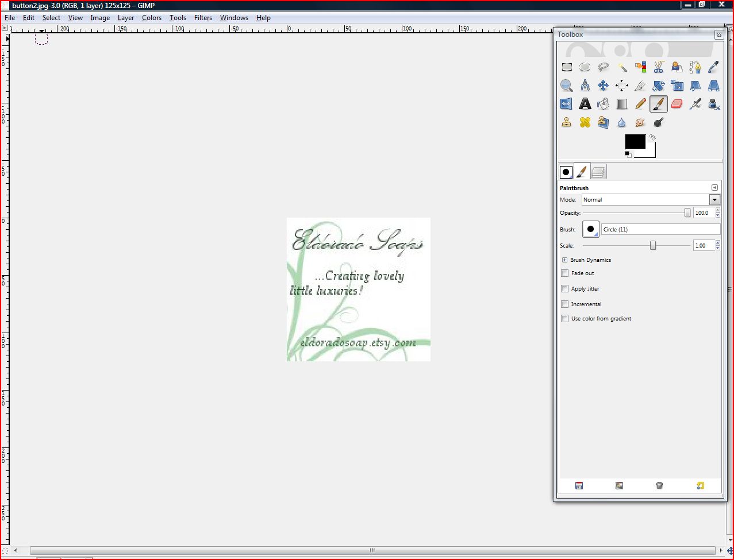
Task: Select the Heal bandage tool
Action: (x=585, y=122)
